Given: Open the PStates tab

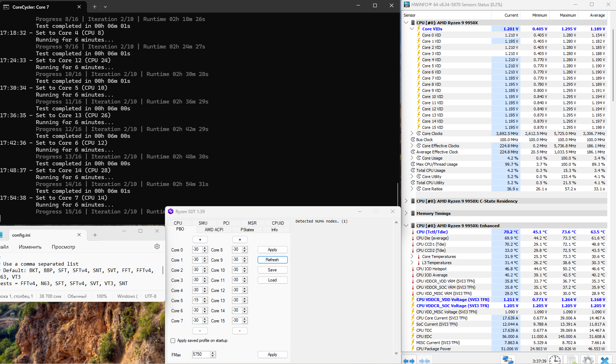Looking at the screenshot, I should coord(248,229).
